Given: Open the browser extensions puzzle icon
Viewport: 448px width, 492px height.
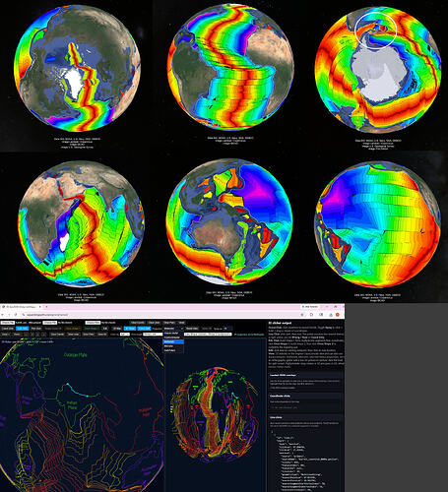Looking at the screenshot, I should pos(311,315).
